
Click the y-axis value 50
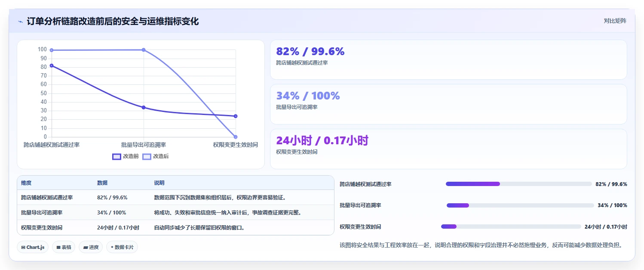[x=44, y=93]
